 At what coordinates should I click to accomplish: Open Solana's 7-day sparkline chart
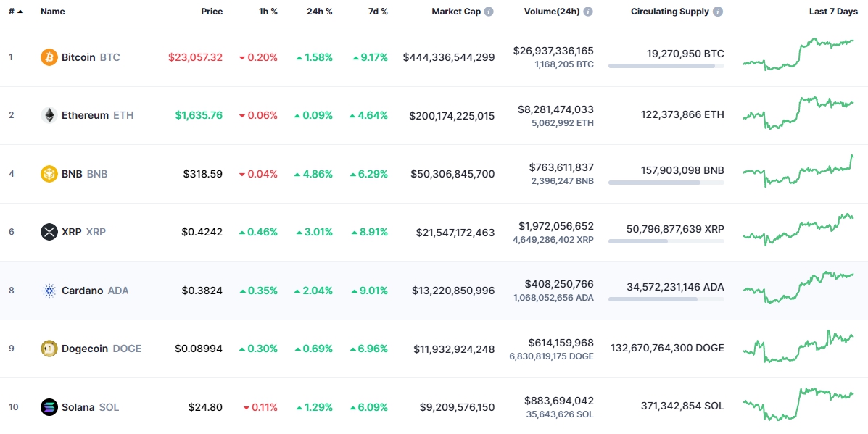click(x=798, y=404)
